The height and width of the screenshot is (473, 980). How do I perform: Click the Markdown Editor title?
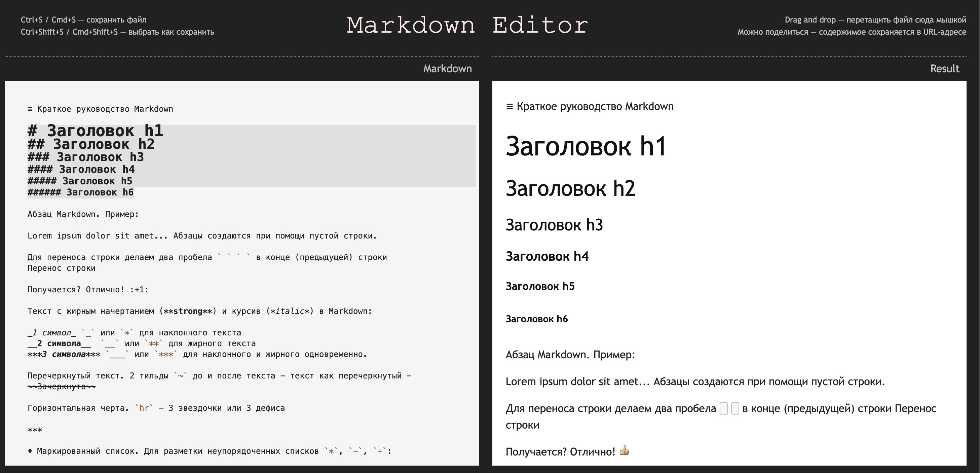(467, 26)
